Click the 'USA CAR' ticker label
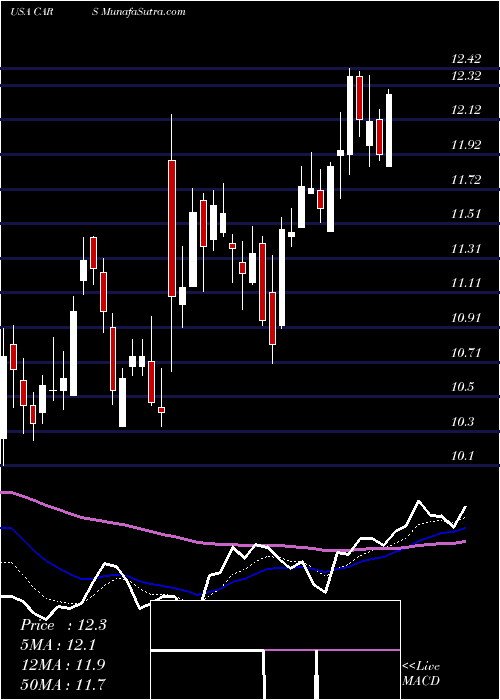The width and height of the screenshot is (500, 700). (31, 12)
